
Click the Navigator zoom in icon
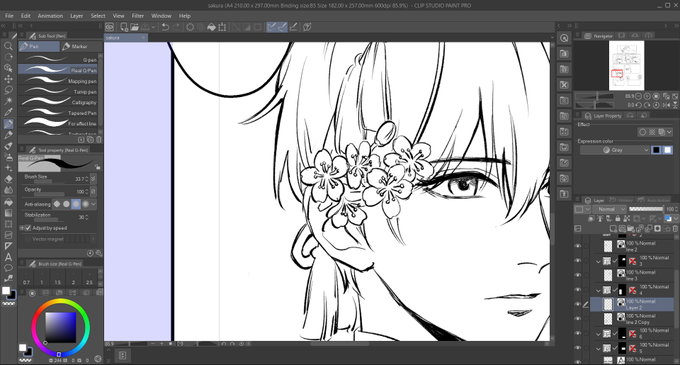point(647,96)
